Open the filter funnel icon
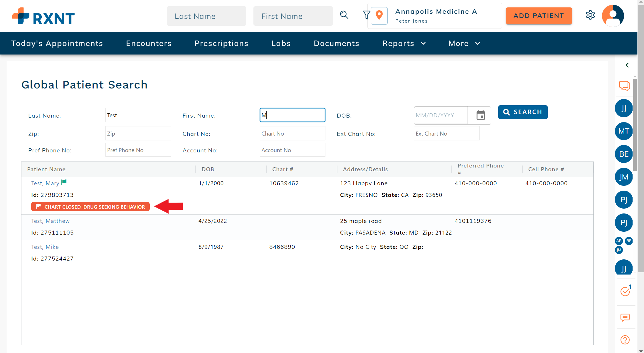Viewport: 644px width, 353px height. pyautogui.click(x=366, y=15)
